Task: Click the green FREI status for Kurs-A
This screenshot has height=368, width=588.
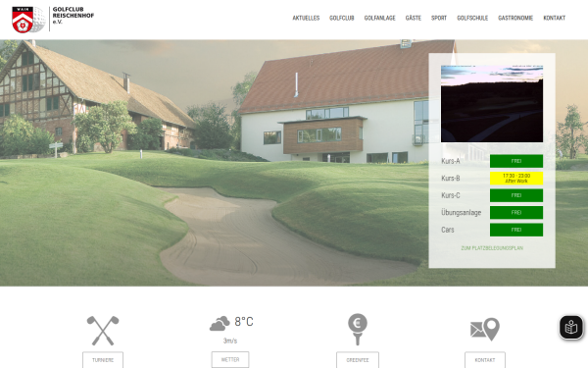Action: pos(516,161)
